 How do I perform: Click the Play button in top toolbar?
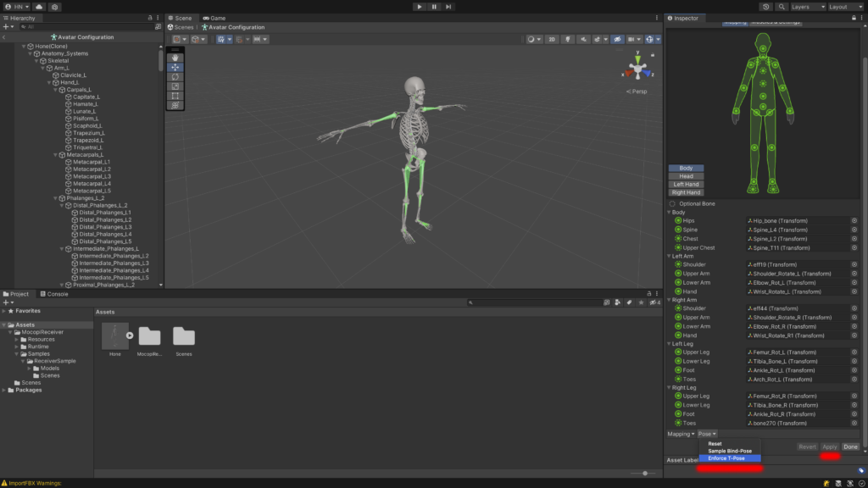(420, 7)
